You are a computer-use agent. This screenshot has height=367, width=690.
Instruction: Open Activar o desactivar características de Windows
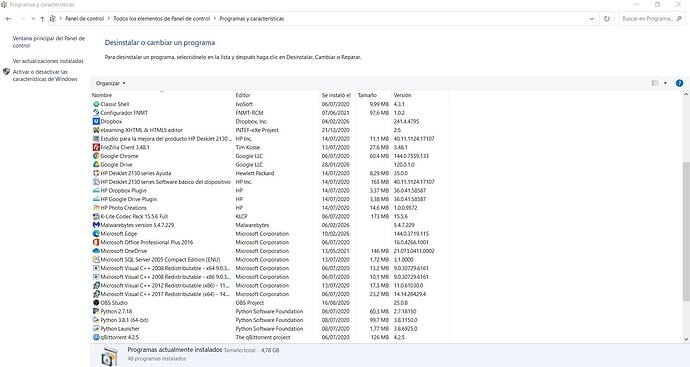tap(45, 75)
